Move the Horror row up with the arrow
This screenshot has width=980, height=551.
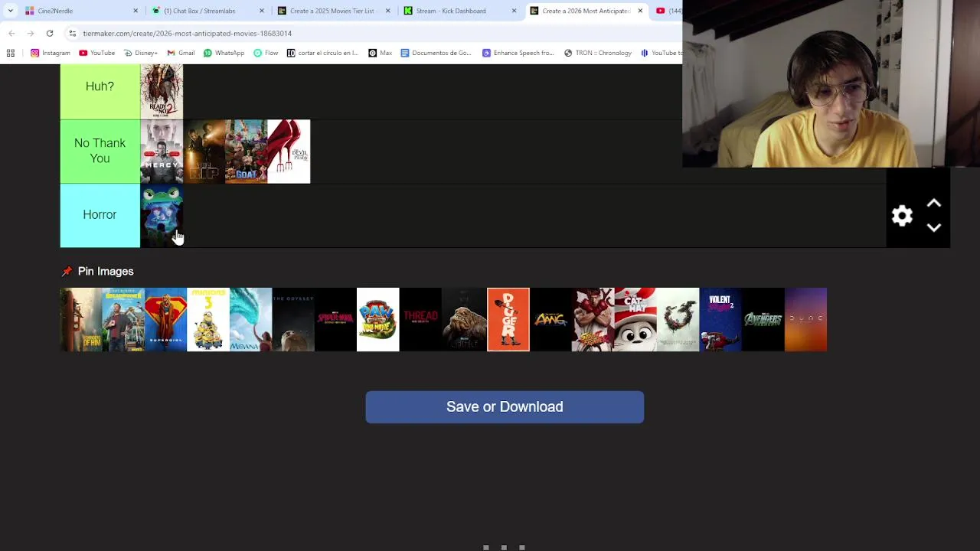pos(934,204)
